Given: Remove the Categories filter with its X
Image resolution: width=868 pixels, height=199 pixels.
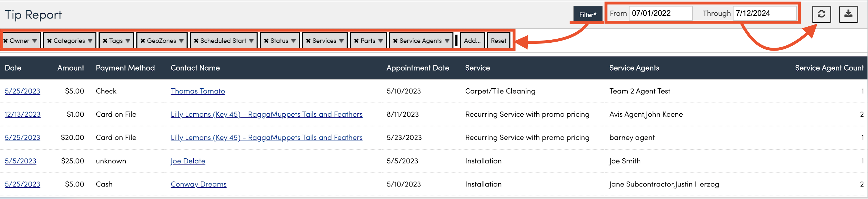Looking at the screenshot, I should pyautogui.click(x=50, y=41).
